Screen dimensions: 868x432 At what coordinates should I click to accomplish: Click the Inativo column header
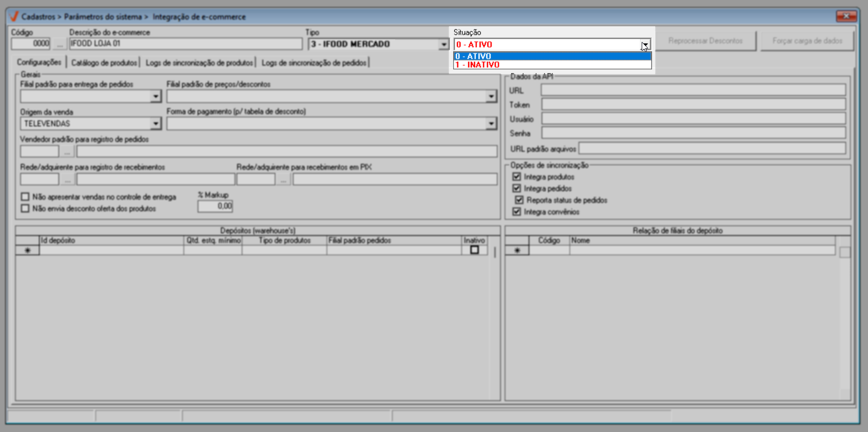pos(474,240)
